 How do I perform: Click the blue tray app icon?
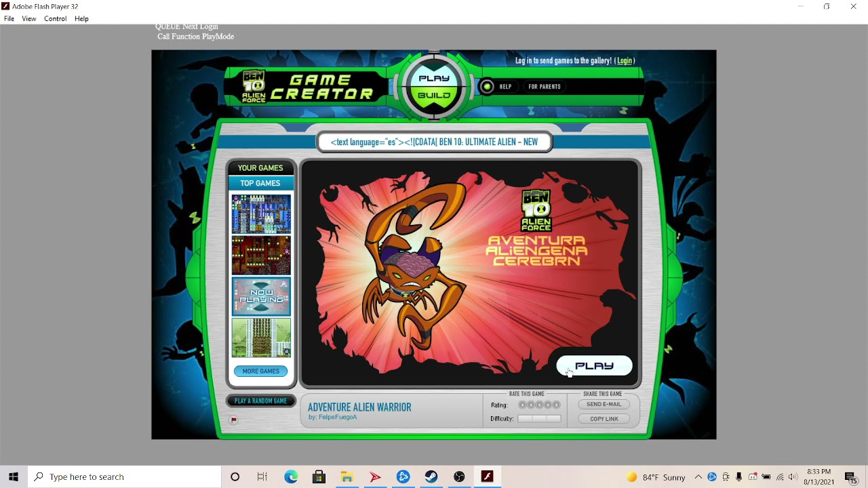tap(712, 477)
